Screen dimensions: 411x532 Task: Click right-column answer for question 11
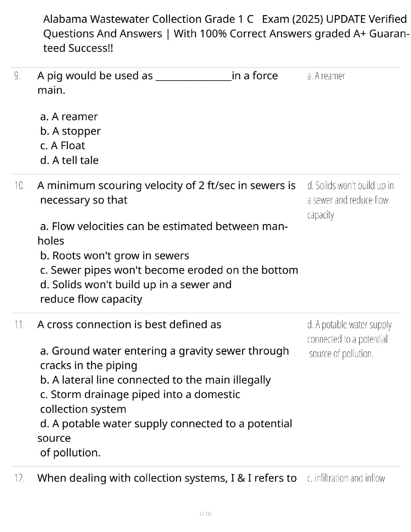point(349,339)
